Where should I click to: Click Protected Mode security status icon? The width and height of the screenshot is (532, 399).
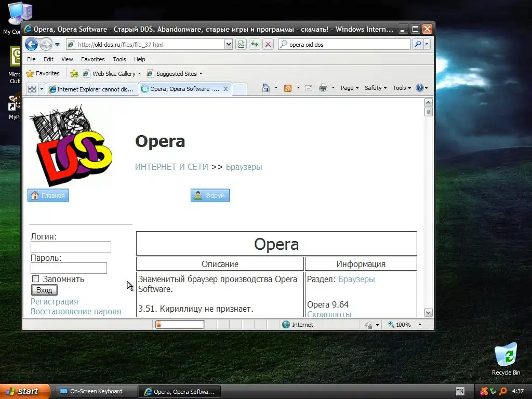[369, 325]
